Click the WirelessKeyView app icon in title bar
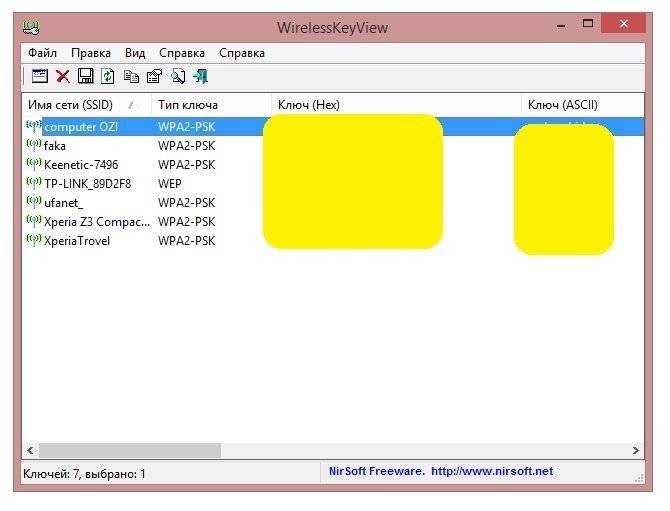The width and height of the screenshot is (670, 511). click(x=31, y=27)
